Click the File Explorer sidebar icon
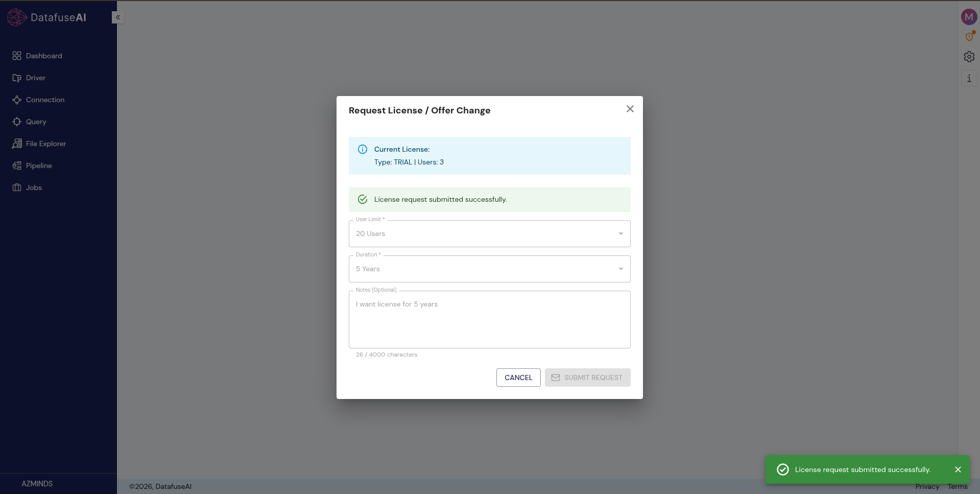 click(17, 144)
